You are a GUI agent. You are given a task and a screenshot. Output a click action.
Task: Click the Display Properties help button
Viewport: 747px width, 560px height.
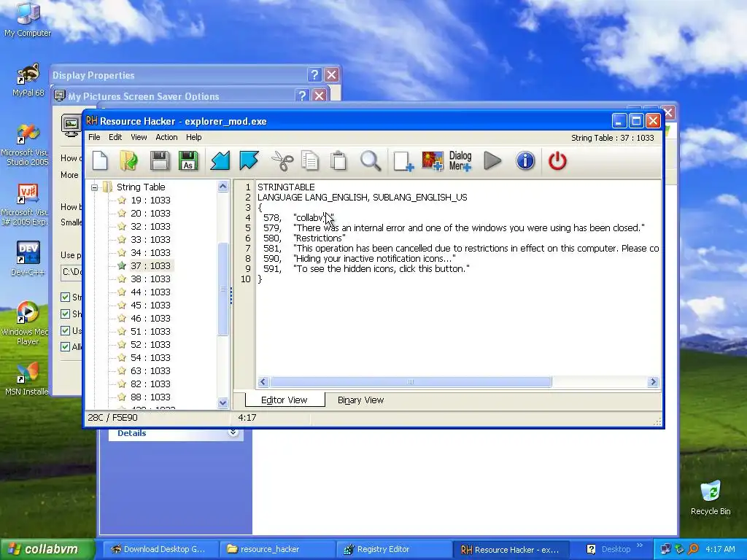click(314, 75)
